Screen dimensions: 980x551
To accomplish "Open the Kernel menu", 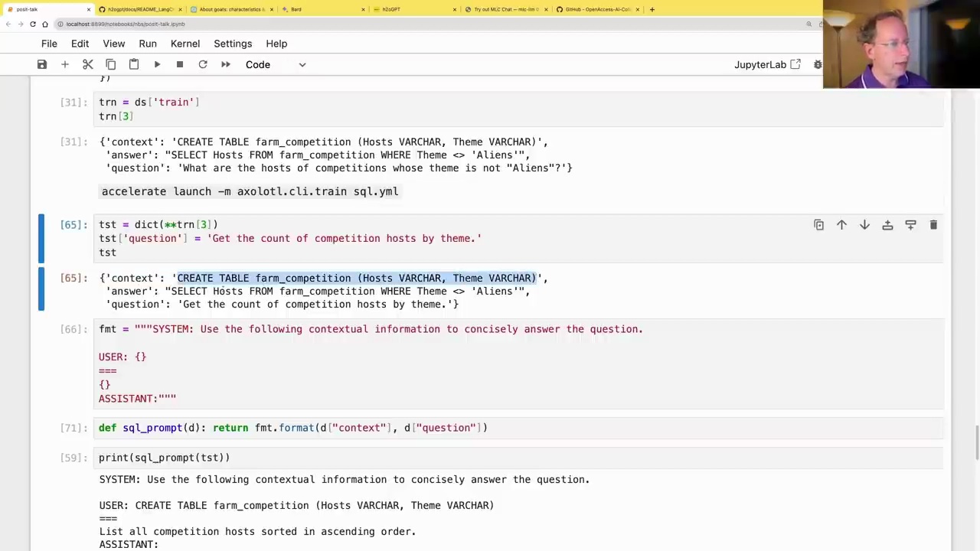I will click(185, 44).
